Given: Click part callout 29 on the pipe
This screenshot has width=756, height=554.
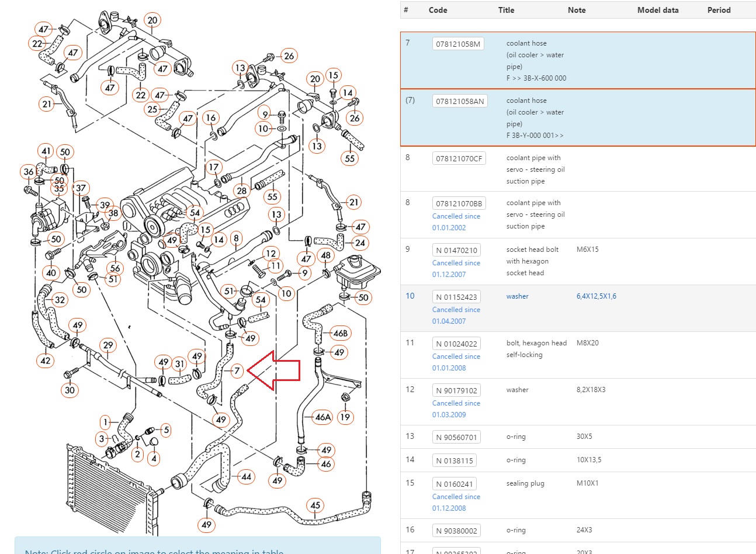Looking at the screenshot, I should click(x=108, y=345).
